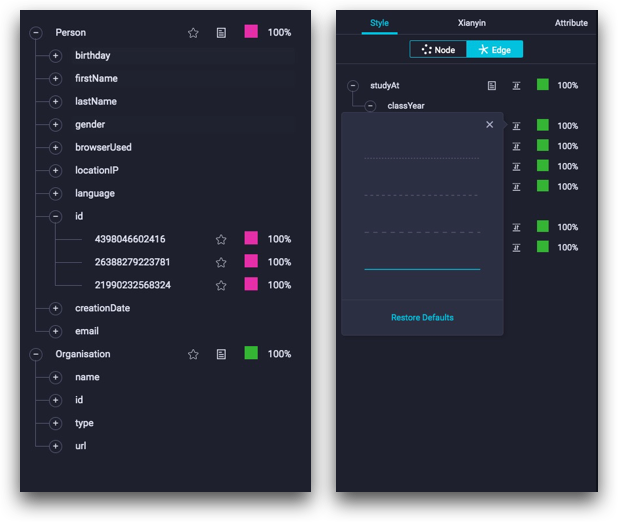
Task: Star the id 21990232568324 entry
Action: (x=221, y=285)
